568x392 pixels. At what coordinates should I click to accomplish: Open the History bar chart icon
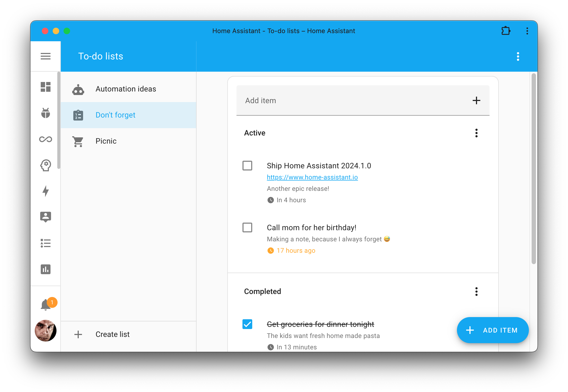click(x=45, y=269)
